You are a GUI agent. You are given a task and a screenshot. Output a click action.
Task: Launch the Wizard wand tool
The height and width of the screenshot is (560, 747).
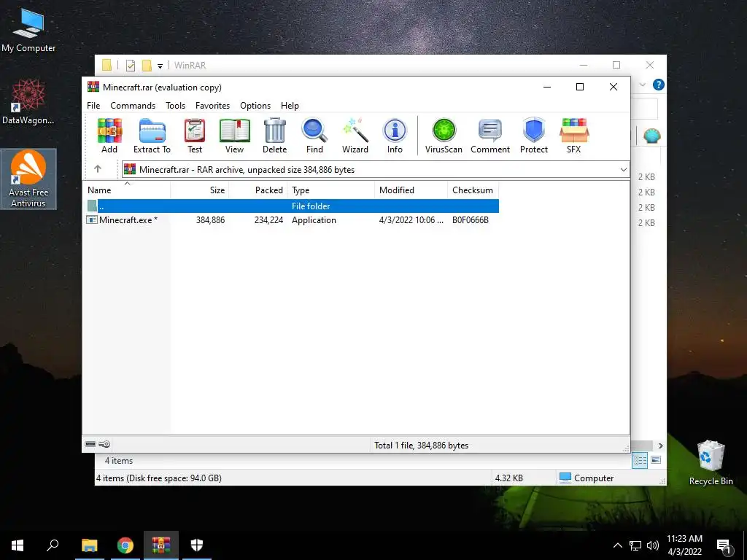tap(355, 136)
